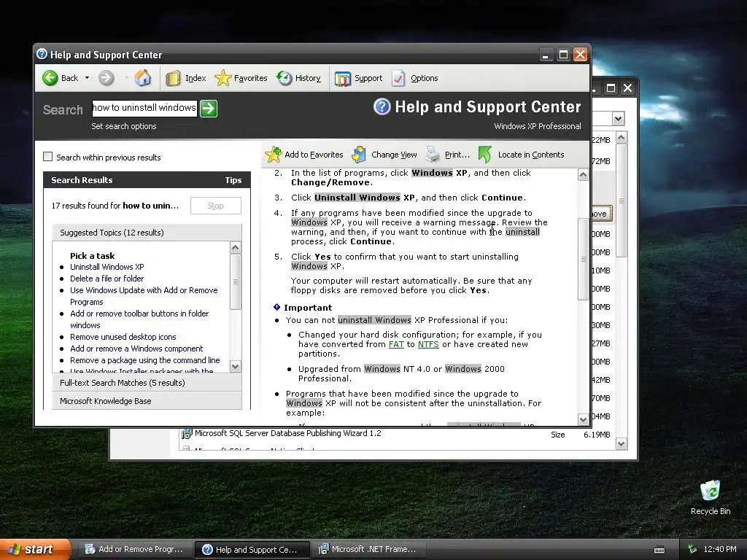Click results list scroll up arrow

[235, 248]
